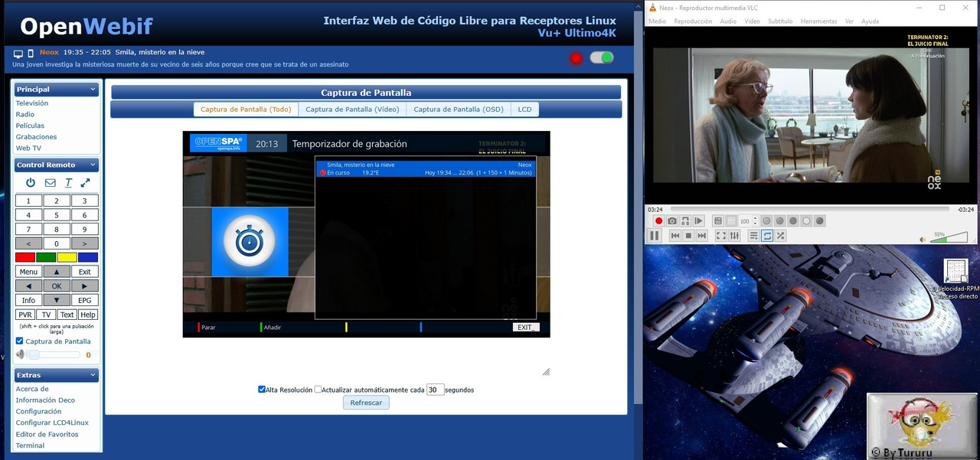Image resolution: width=980 pixels, height=460 pixels.
Task: Click the green color button on remote
Action: click(x=46, y=257)
